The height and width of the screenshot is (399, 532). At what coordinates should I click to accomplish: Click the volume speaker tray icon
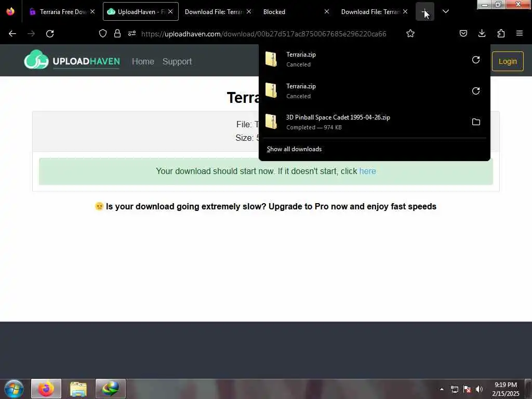479,389
